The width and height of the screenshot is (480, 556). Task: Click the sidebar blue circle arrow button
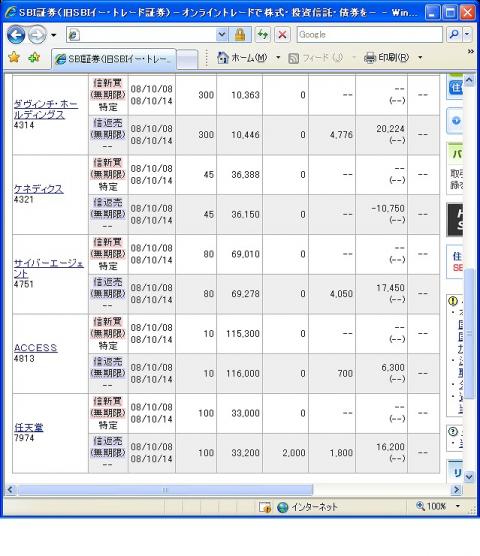click(456, 121)
